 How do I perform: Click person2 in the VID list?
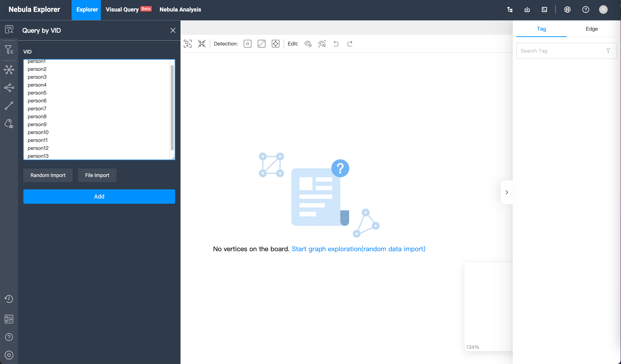tap(37, 69)
